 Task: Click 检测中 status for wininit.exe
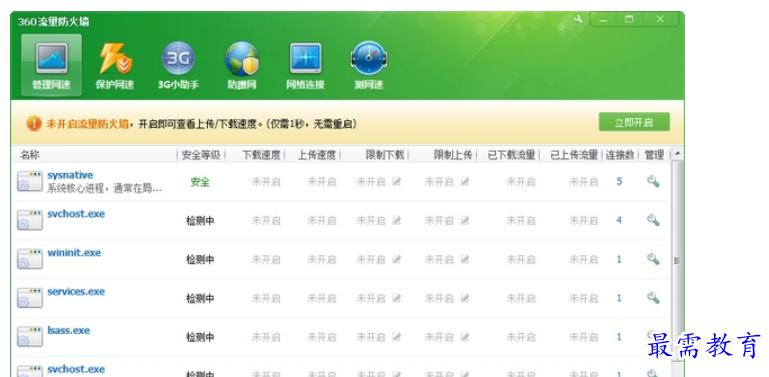[x=200, y=259]
